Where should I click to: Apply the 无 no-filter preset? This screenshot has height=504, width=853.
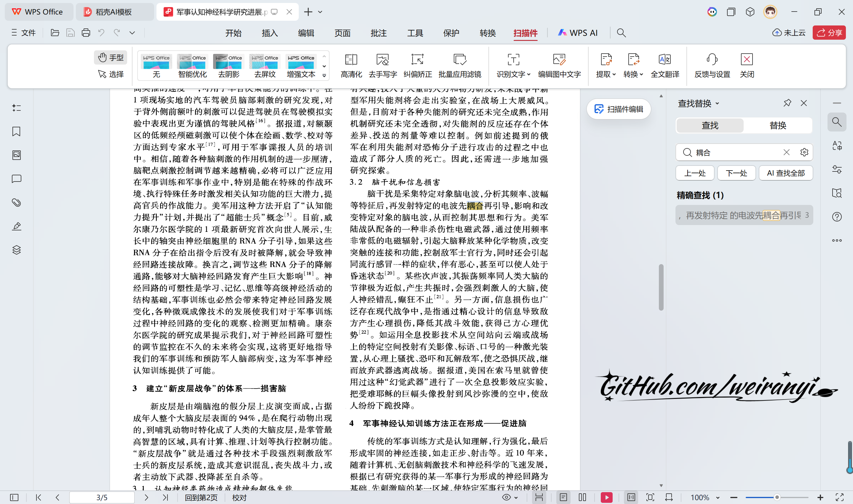(156, 65)
